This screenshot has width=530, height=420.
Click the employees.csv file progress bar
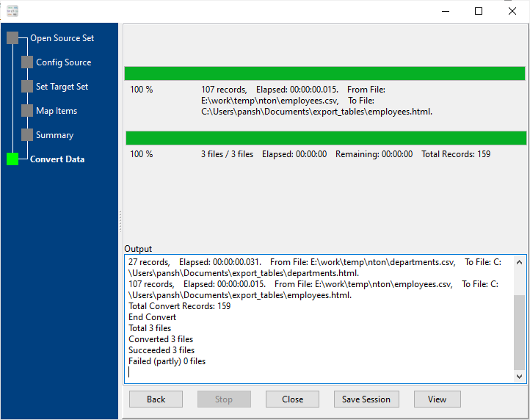pos(324,73)
